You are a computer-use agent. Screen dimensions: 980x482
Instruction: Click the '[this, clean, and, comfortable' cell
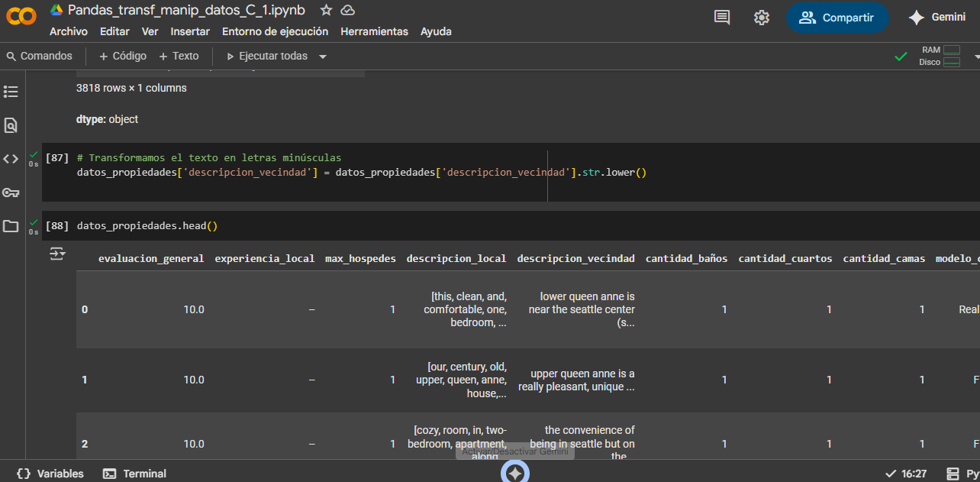[x=465, y=309]
